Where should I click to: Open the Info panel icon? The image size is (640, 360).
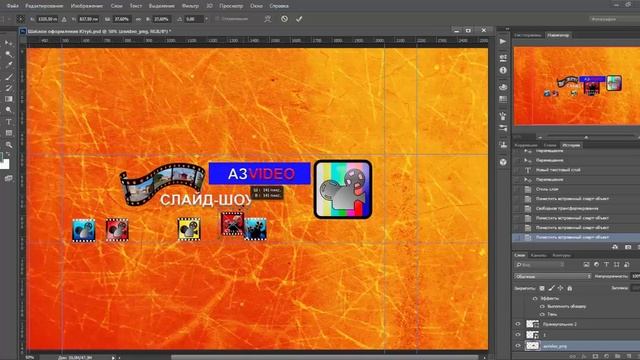coord(503,71)
